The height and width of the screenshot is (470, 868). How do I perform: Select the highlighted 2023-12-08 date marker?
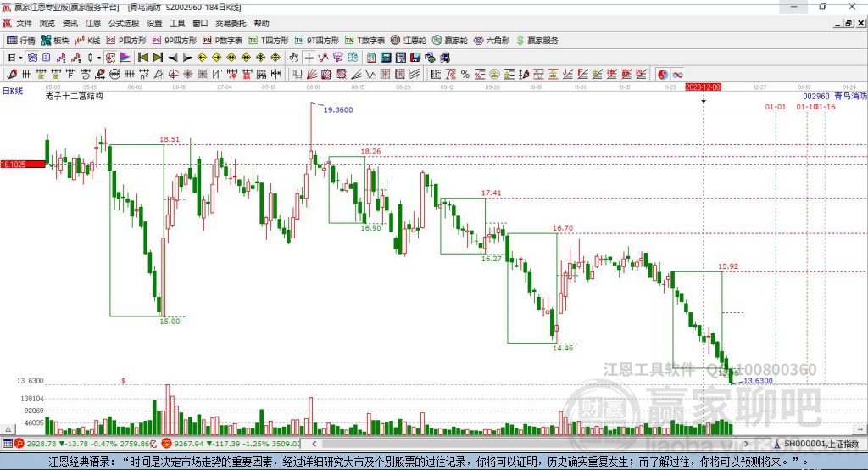[x=703, y=87]
